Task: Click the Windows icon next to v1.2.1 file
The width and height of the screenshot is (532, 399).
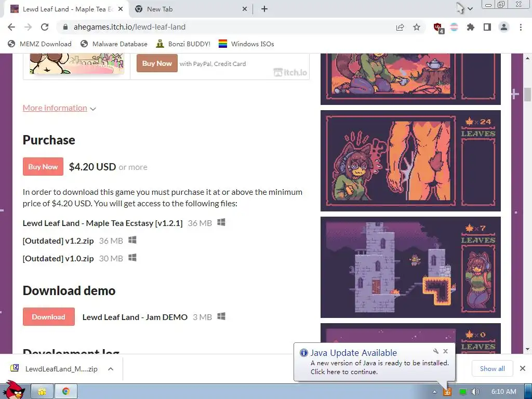Action: [221, 222]
